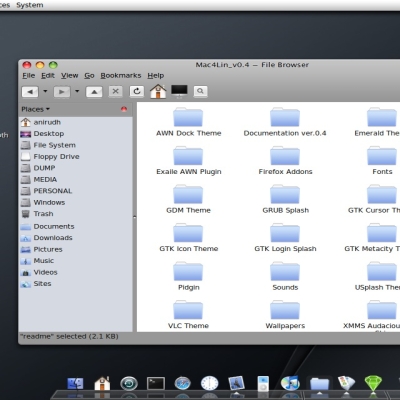This screenshot has height=400, width=400.
Task: Click the Search magnifier toolbar button
Action: coord(200,91)
